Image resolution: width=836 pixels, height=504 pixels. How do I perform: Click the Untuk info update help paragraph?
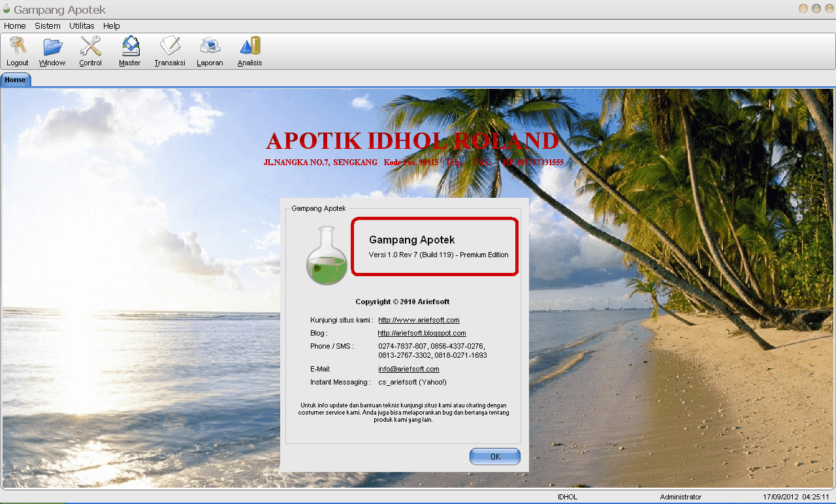pos(404,413)
